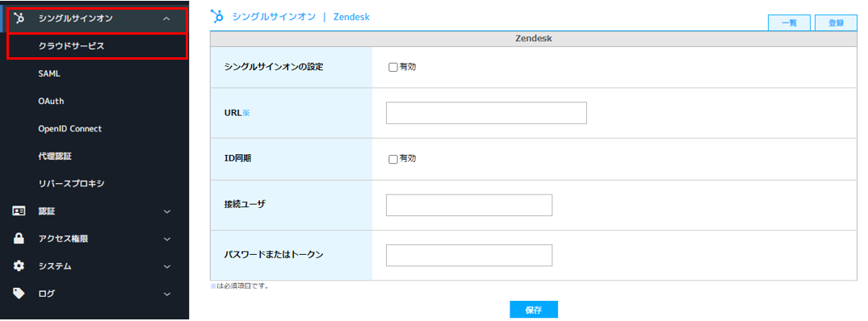The width and height of the screenshot is (868, 321).
Task: Click the システム gear icon
Action: click(19, 266)
